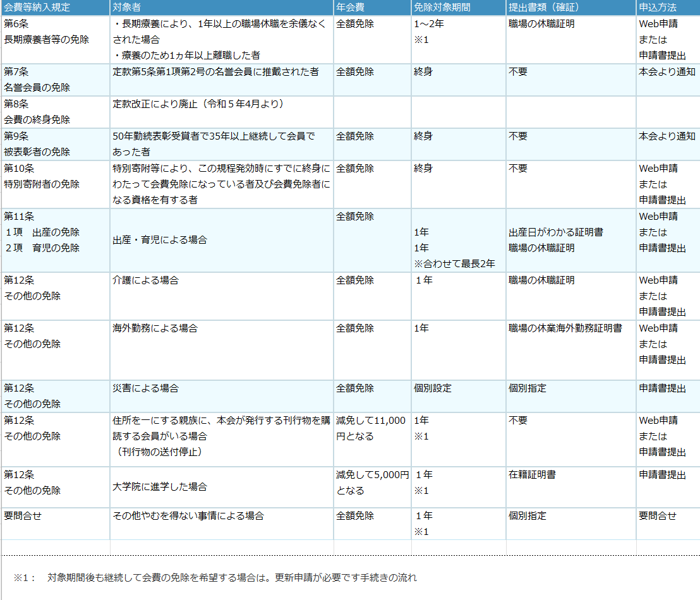Viewport: 700px width, 600px height.
Task: Click the 出産・育児による場合 cell
Action: [x=160, y=240]
